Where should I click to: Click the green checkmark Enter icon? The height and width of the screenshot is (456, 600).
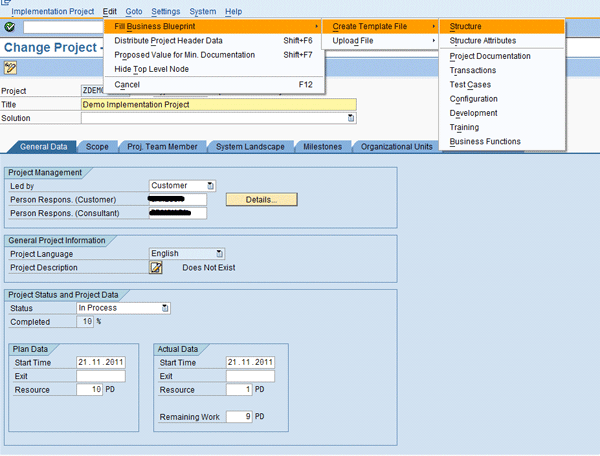(9, 27)
